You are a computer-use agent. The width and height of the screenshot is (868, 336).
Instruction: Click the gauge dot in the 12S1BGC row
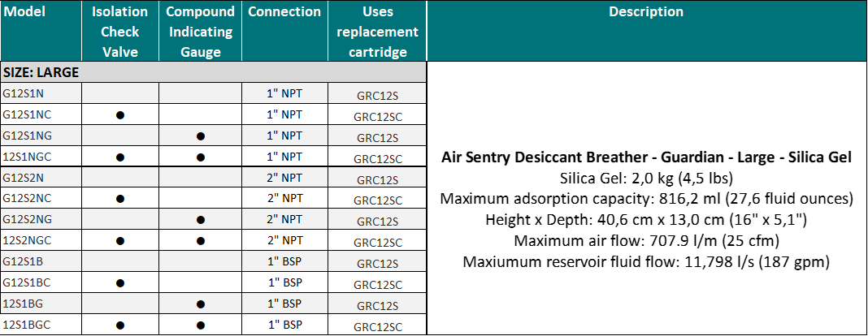tap(200, 325)
